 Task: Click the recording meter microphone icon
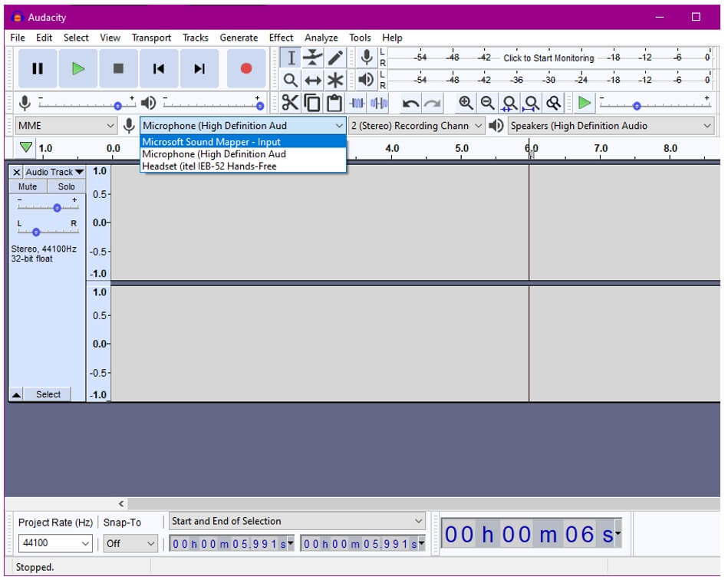pos(367,58)
